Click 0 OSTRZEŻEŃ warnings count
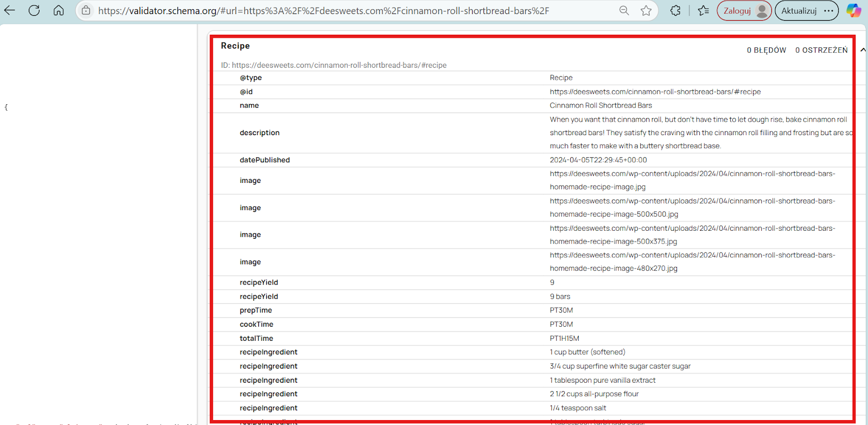The width and height of the screenshot is (868, 425). click(821, 50)
